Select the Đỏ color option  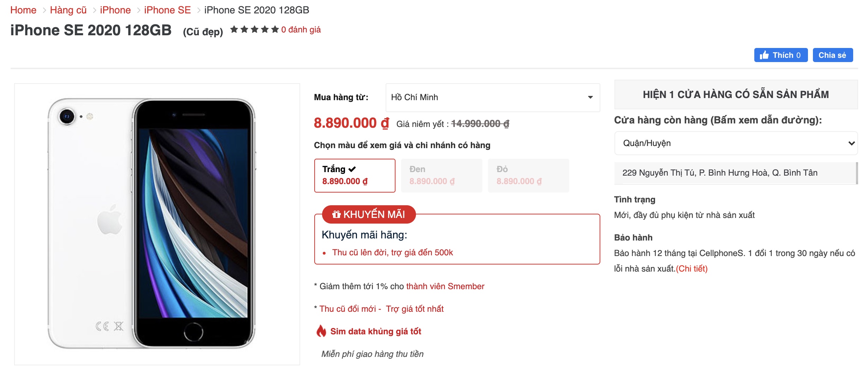tap(528, 175)
